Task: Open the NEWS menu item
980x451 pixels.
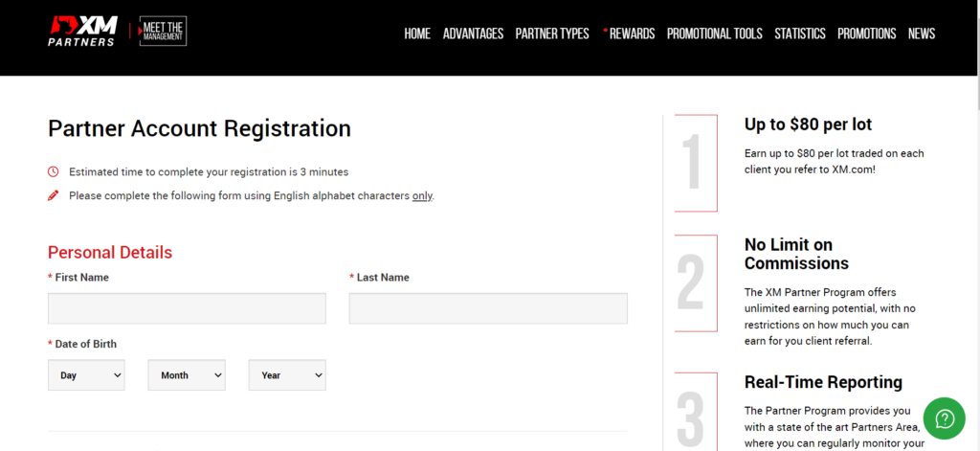Action: 922,34
